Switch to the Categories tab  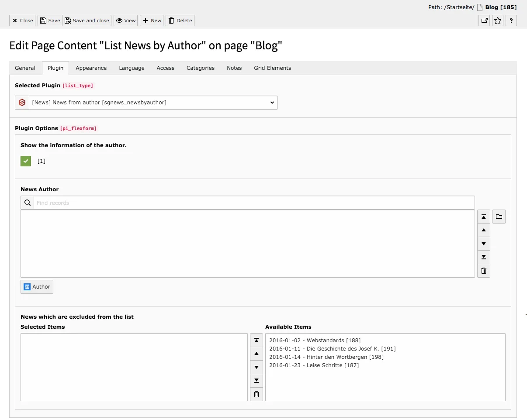point(200,68)
